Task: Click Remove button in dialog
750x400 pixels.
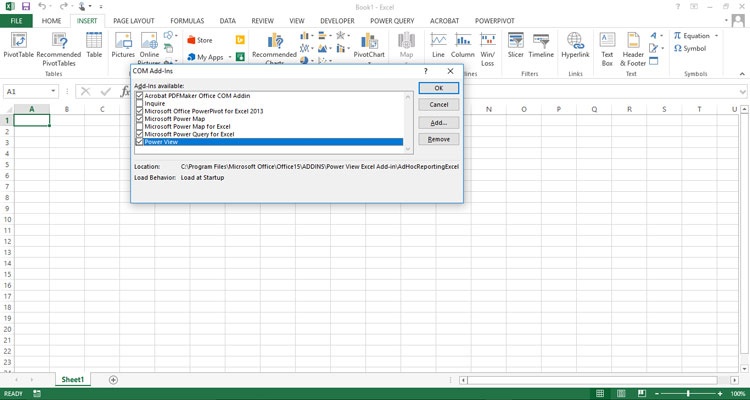Action: tap(439, 139)
